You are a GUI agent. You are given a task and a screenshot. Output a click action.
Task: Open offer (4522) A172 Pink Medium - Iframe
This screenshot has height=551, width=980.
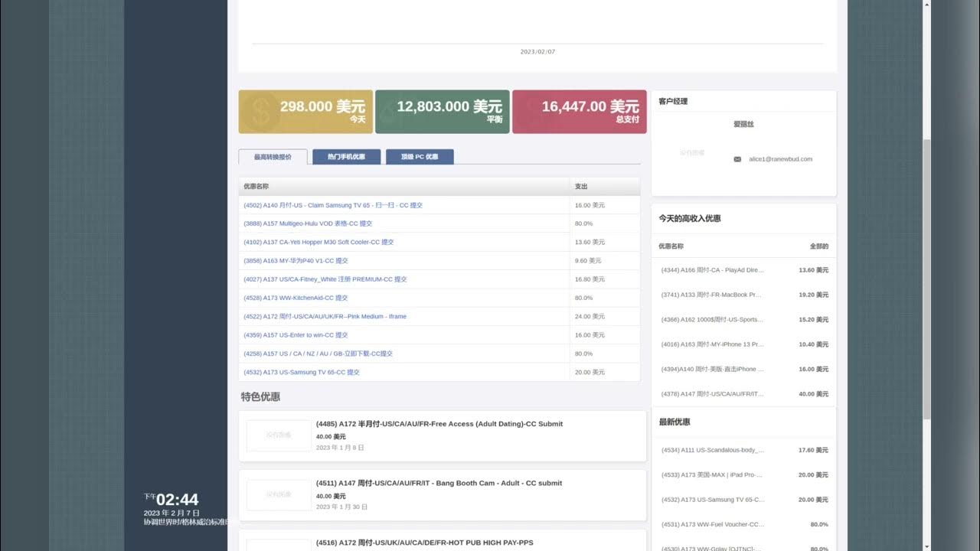point(325,316)
